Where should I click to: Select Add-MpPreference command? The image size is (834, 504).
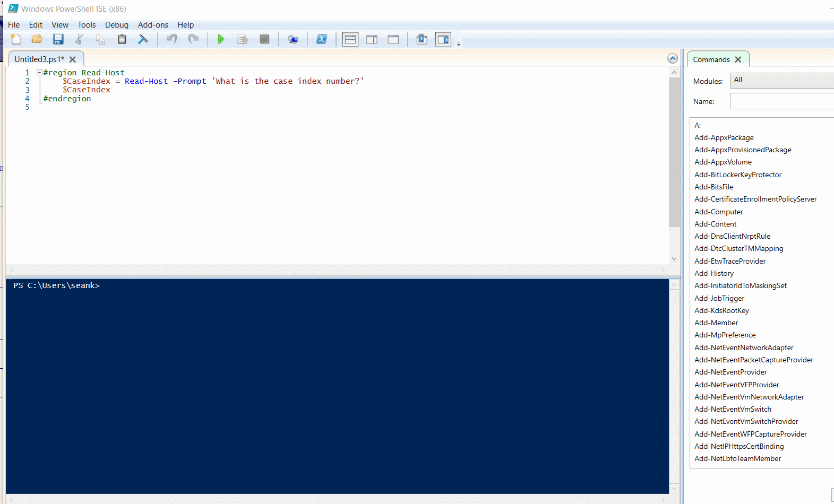[x=725, y=335]
